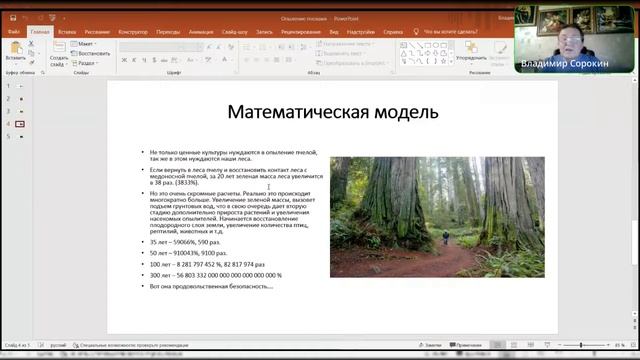Create a new slide via Создать слайд icon
This screenshot has width=640, height=360.
point(59,47)
